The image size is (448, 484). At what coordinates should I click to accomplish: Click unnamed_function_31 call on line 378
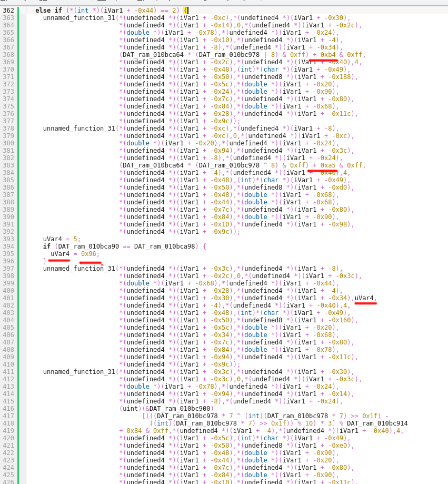pos(79,128)
